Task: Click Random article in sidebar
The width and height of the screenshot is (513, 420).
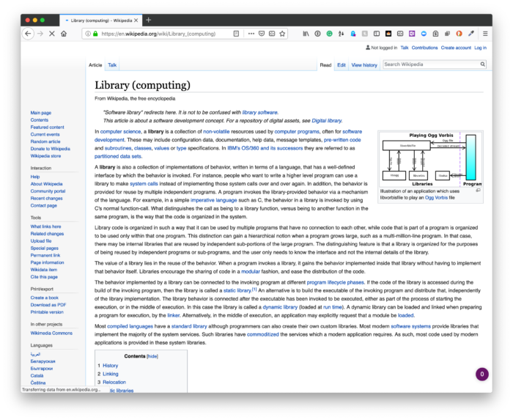Action: (x=45, y=141)
